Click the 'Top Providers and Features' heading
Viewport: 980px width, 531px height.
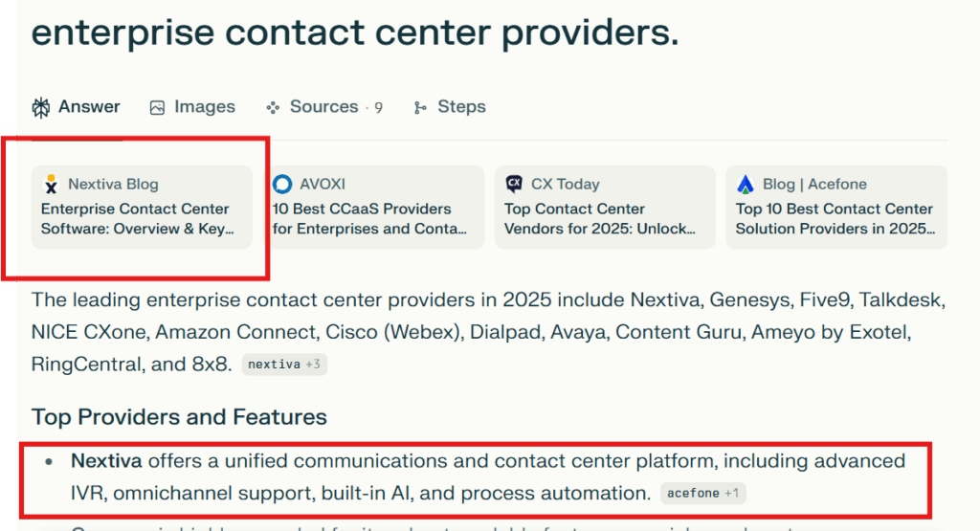(x=179, y=417)
